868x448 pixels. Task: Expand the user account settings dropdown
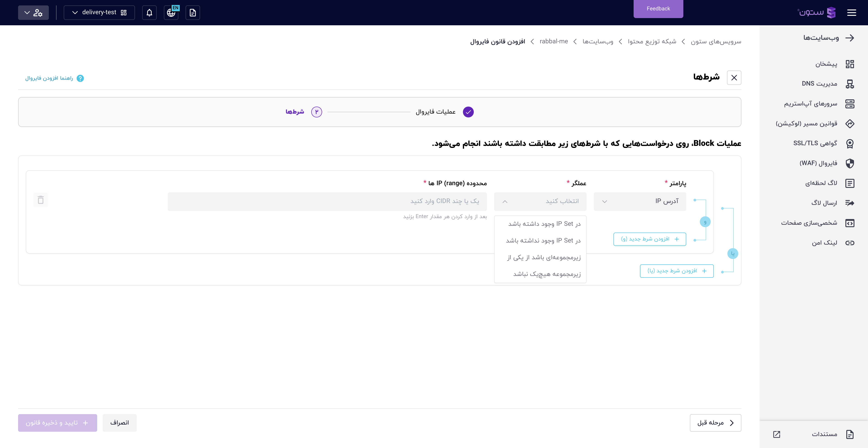click(33, 12)
